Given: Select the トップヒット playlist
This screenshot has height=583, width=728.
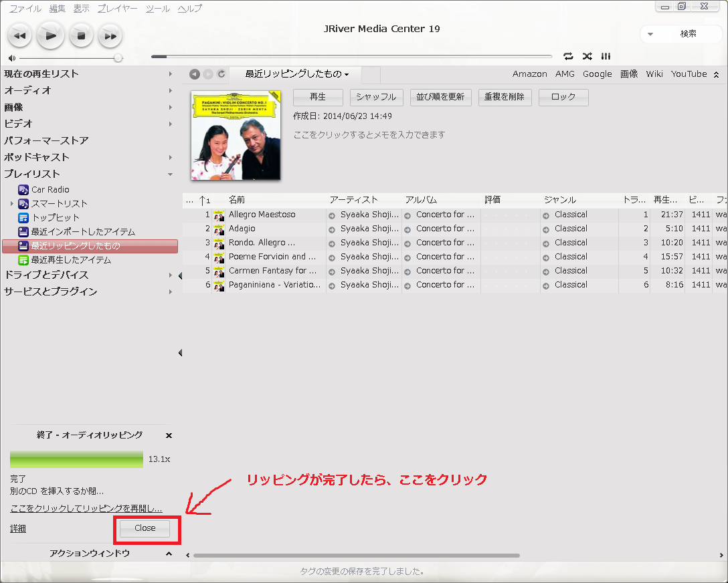Looking at the screenshot, I should click(x=55, y=218).
